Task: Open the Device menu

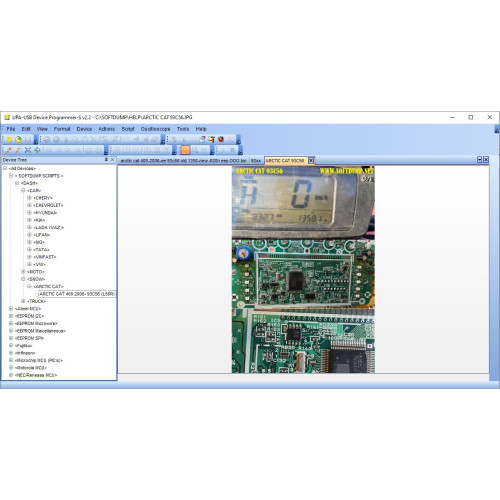Action: [x=84, y=129]
